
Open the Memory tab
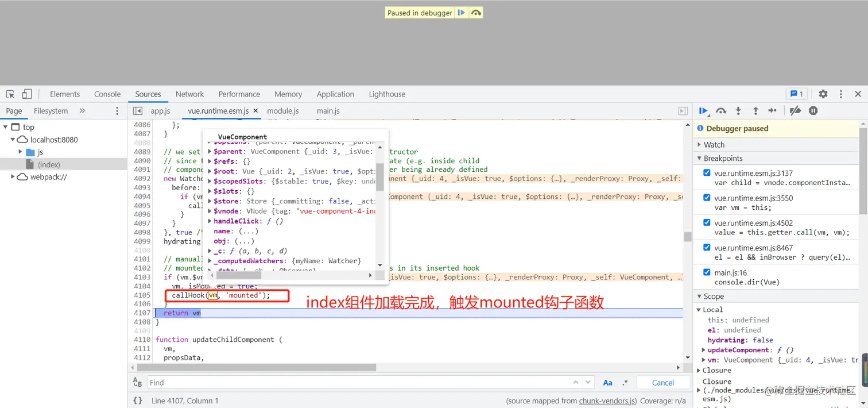288,94
